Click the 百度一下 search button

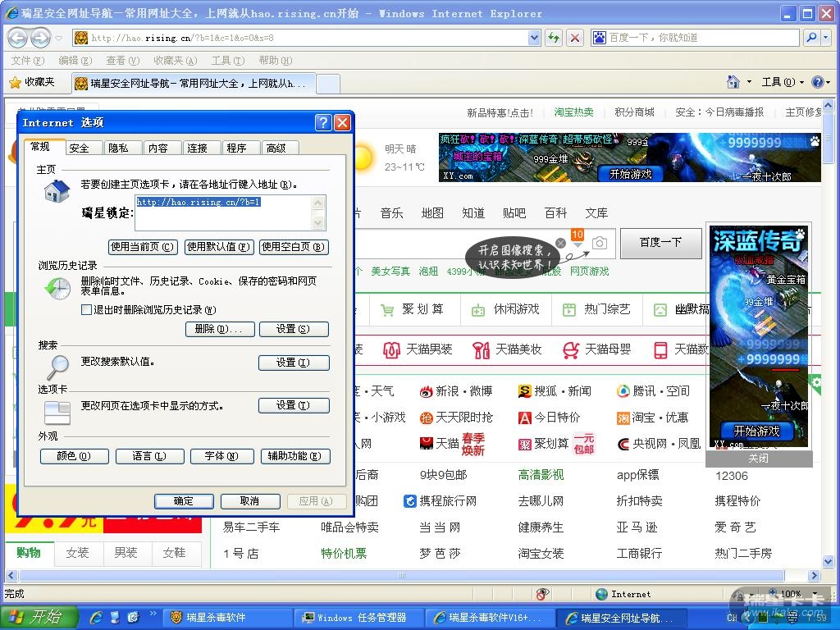(x=660, y=243)
